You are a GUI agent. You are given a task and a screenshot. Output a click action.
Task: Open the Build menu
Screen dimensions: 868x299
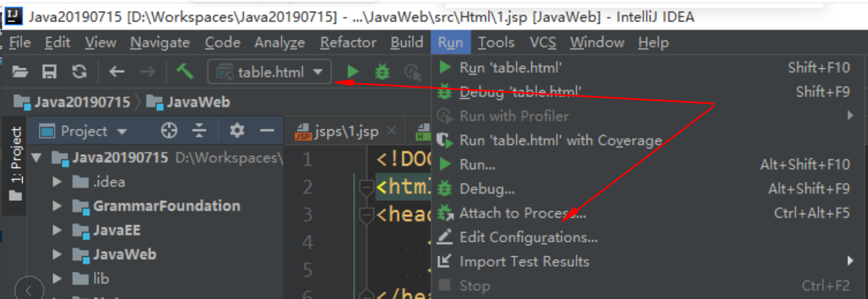[407, 43]
